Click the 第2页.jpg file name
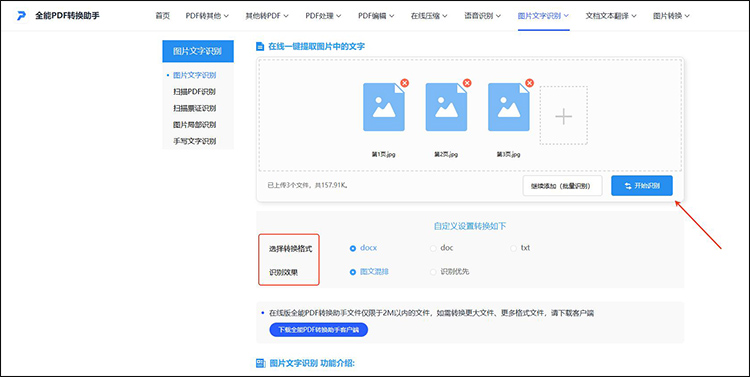 click(x=446, y=154)
